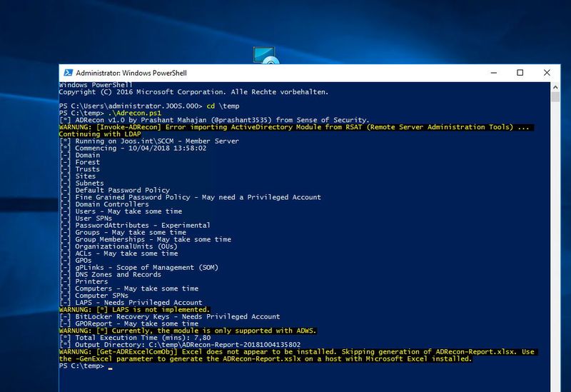Click the '-GenExcel parameter' warning line
The height and width of the screenshot is (392, 571).
pos(266,359)
